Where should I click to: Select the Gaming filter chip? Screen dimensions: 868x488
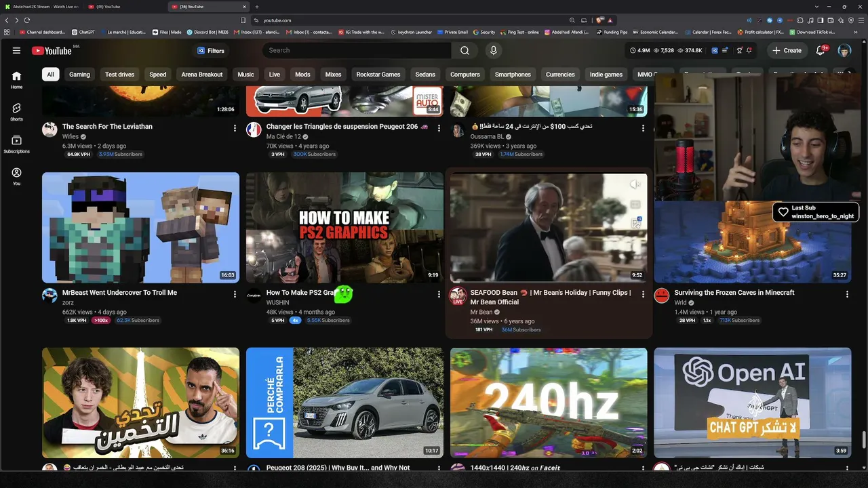click(79, 75)
